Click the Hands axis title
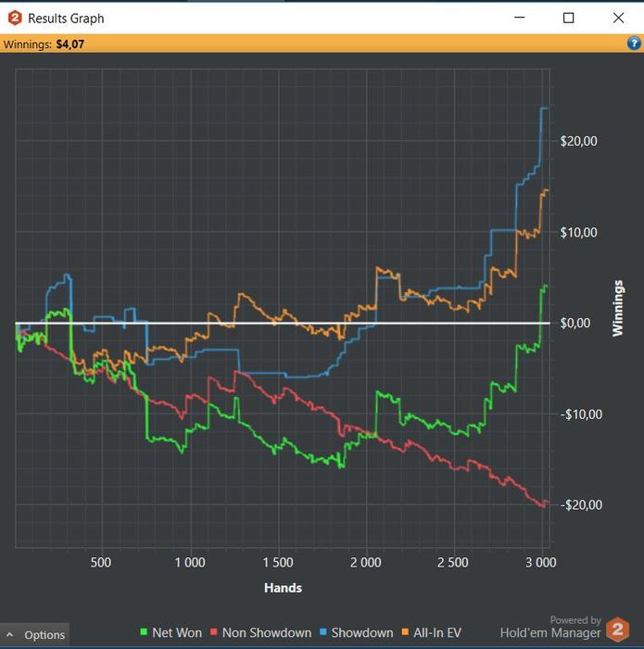This screenshot has height=649, width=644. [x=283, y=588]
